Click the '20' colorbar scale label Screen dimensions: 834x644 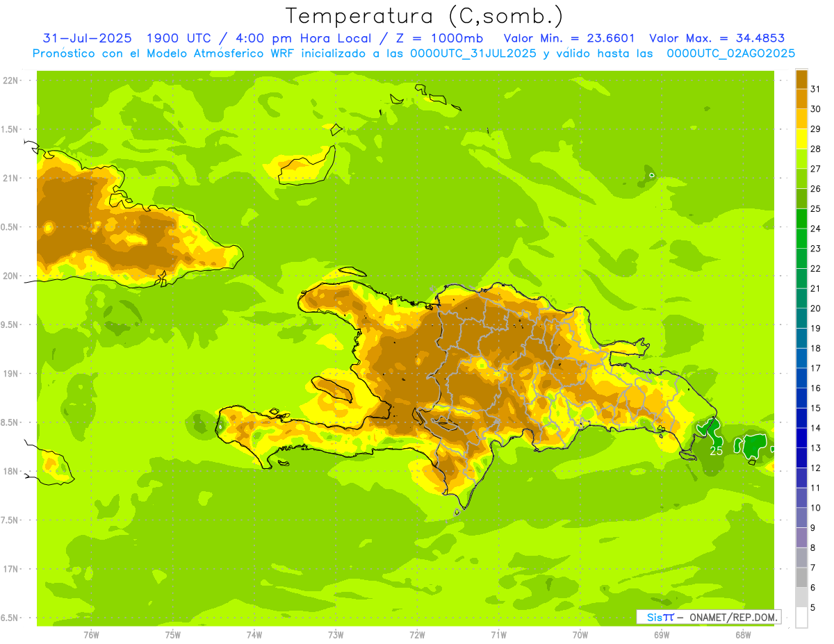815,308
